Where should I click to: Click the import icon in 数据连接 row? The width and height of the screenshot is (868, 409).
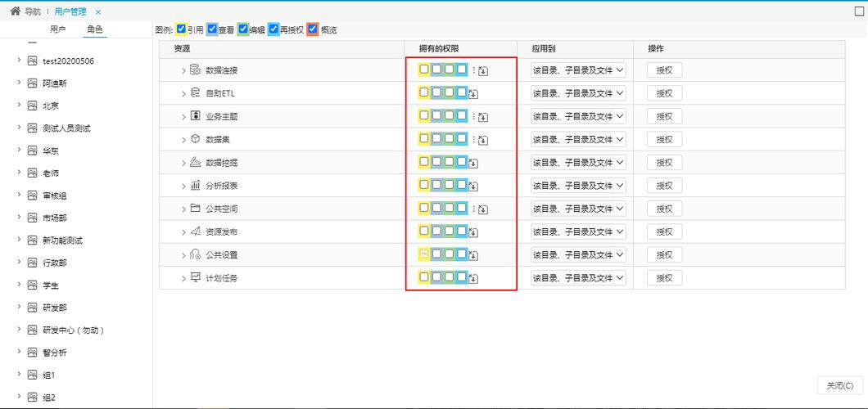tap(483, 70)
